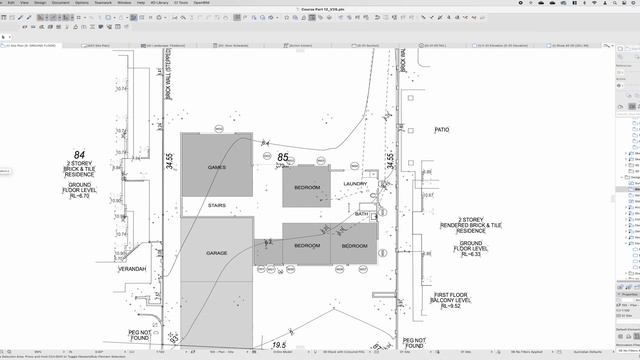Click the highlighted suspend groups toolbar icon
This screenshot has width=640, height=360.
point(133,18)
